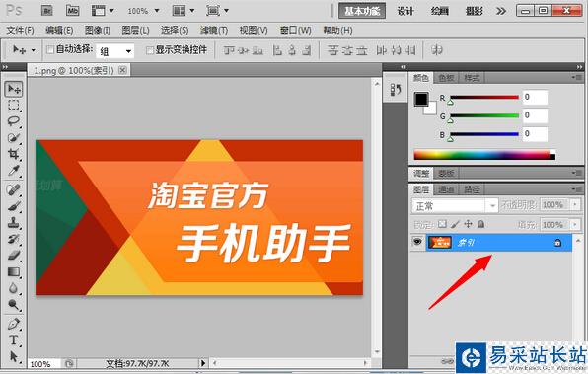The height and width of the screenshot is (374, 588).
Task: Open the collapsed History panel icon
Action: [x=396, y=90]
